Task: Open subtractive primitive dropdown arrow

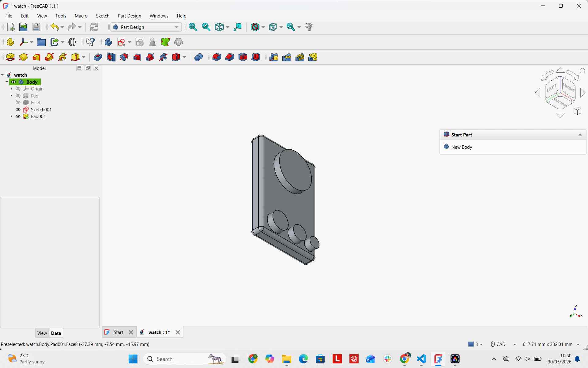Action: pos(184,57)
